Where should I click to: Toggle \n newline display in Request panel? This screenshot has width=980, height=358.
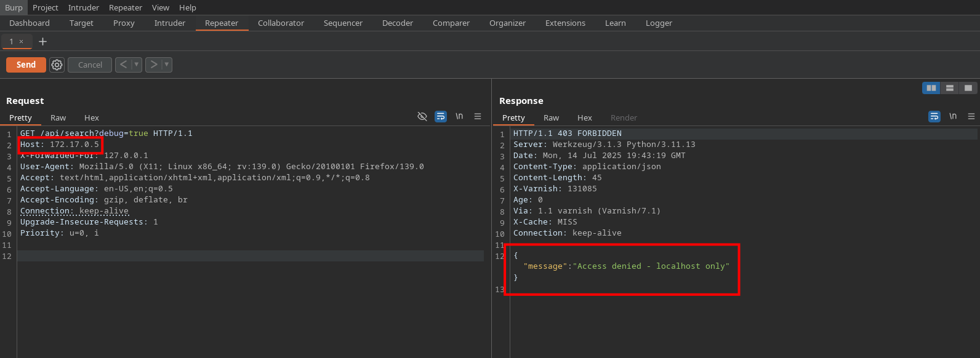coord(459,116)
